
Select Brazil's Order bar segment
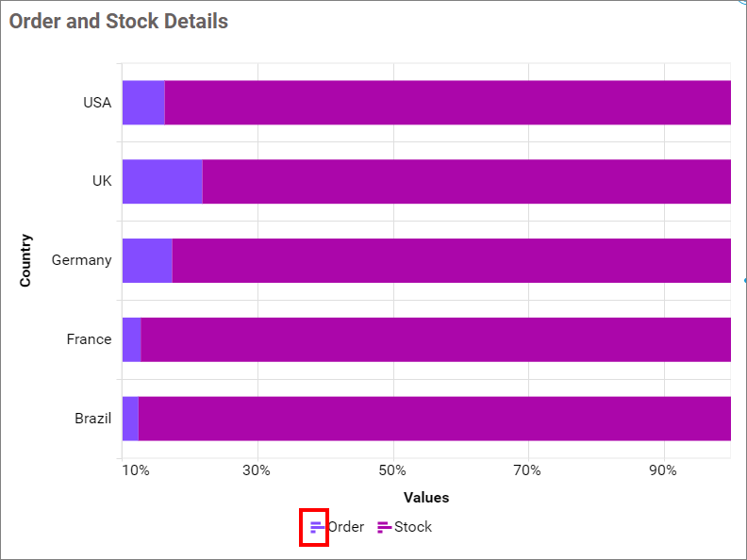click(130, 419)
